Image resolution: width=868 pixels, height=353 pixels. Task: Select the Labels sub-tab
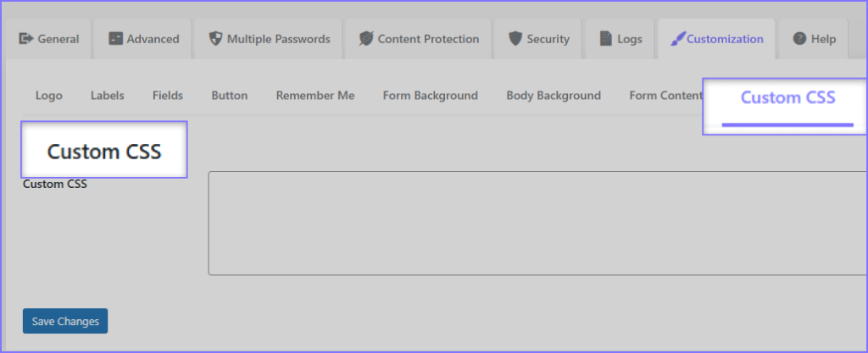click(x=108, y=96)
